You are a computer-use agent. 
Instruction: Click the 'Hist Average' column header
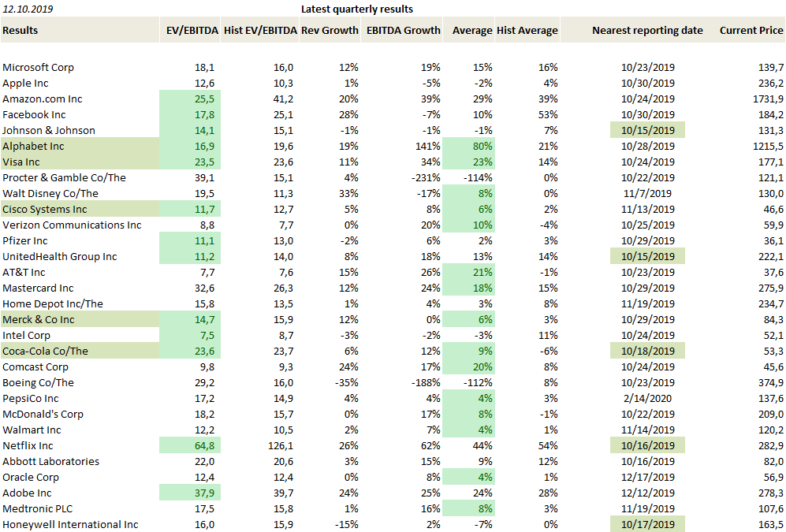coord(527,30)
